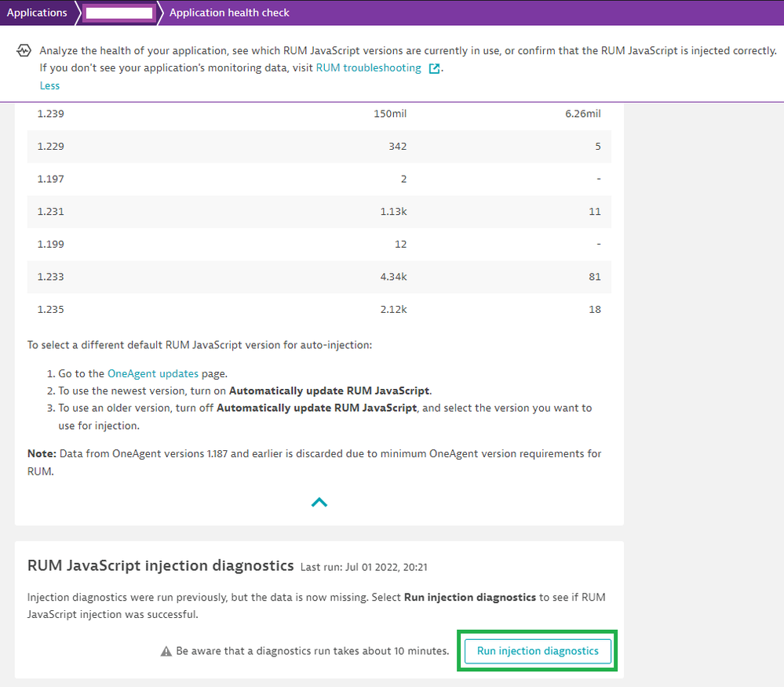784x687 pixels.
Task: Select the version 1.229 table row
Action: coord(319,146)
